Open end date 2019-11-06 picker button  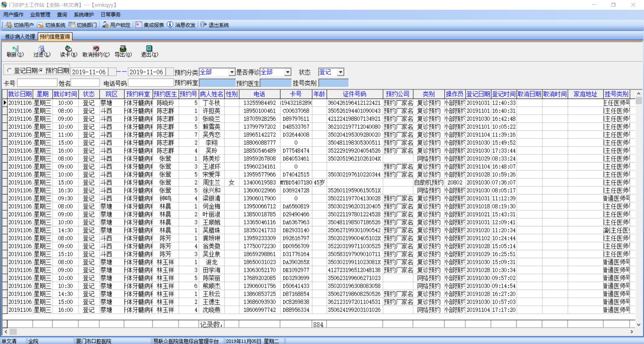click(x=170, y=72)
